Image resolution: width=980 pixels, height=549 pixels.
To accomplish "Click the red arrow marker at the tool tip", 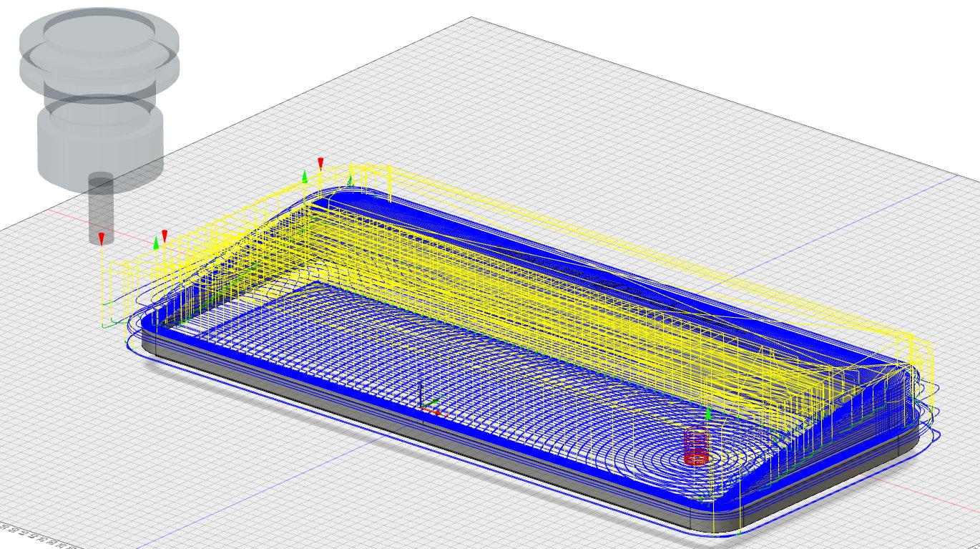I will coord(102,238).
